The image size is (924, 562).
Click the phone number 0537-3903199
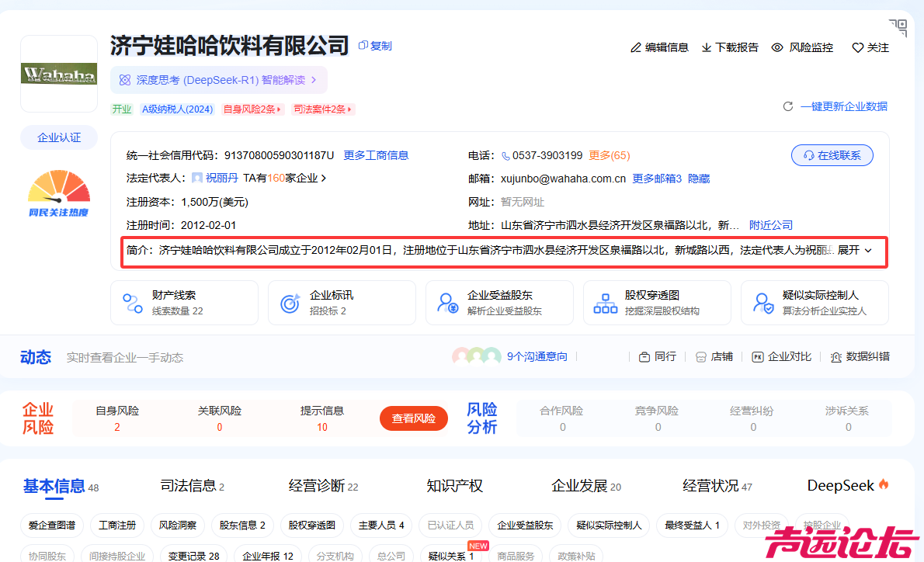click(547, 155)
